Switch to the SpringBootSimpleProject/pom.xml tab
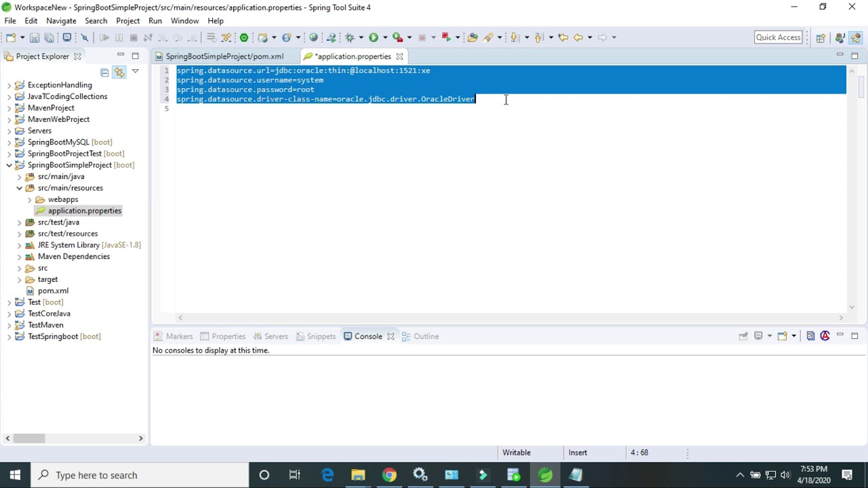Image resolution: width=868 pixels, height=488 pixels. [x=224, y=56]
